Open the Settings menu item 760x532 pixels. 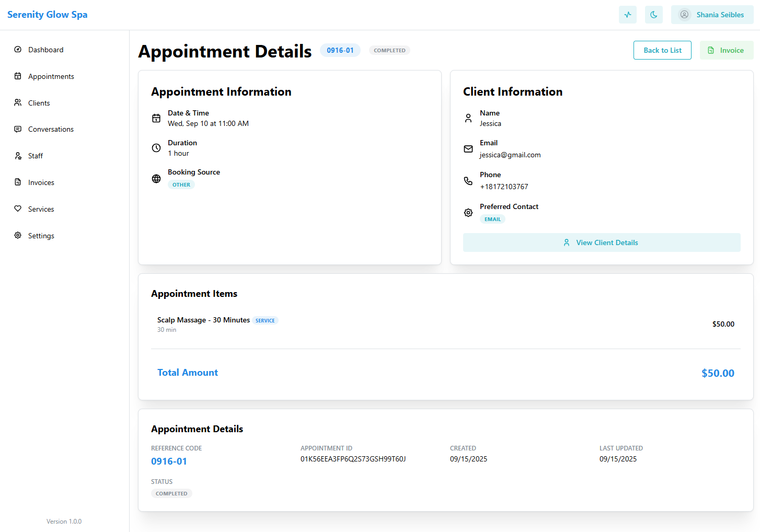(x=41, y=236)
